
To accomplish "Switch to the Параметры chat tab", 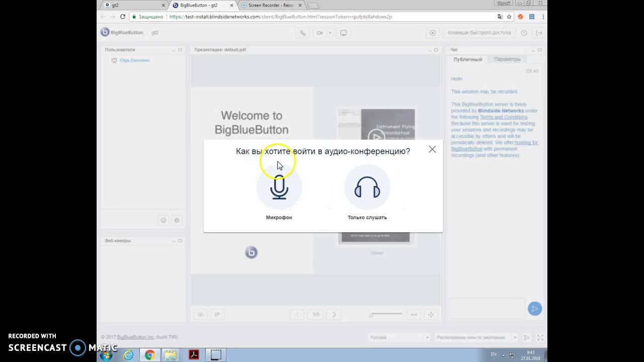I will point(507,59).
